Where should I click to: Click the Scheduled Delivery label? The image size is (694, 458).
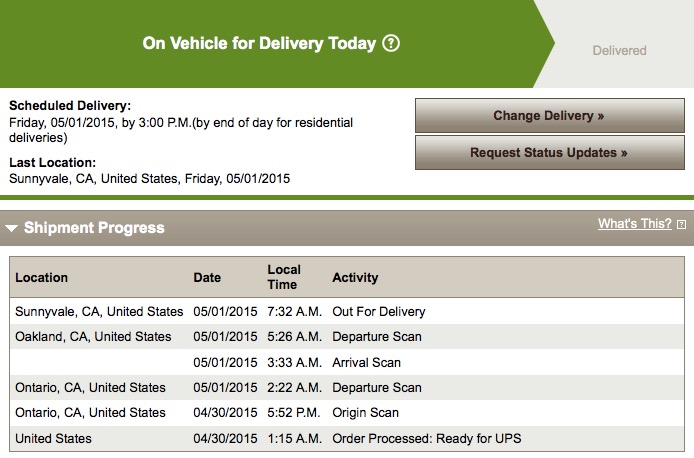point(70,106)
